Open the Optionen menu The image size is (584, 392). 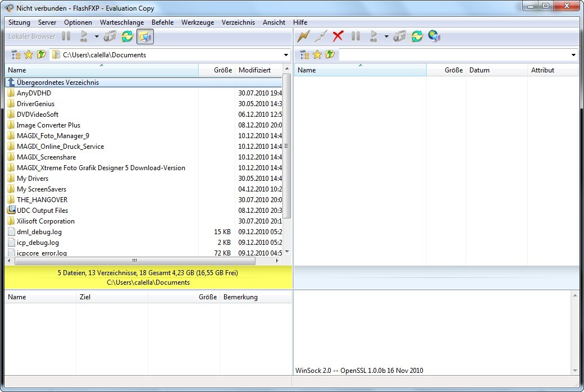(x=78, y=22)
